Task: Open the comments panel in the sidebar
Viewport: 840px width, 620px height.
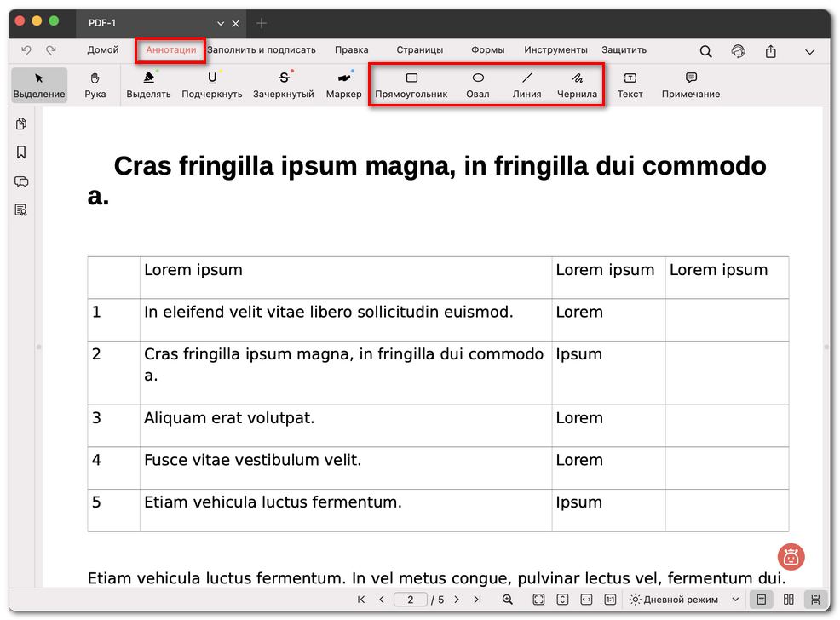Action: pyautogui.click(x=21, y=181)
